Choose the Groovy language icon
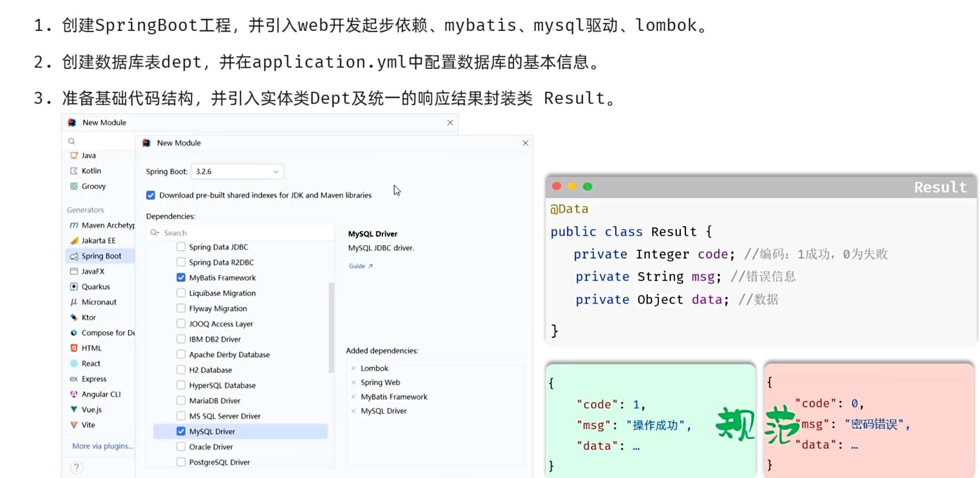 [x=74, y=186]
